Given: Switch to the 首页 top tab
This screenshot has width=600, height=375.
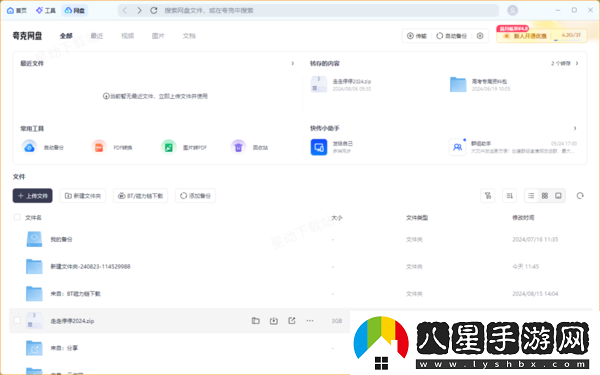Looking at the screenshot, I should (17, 10).
